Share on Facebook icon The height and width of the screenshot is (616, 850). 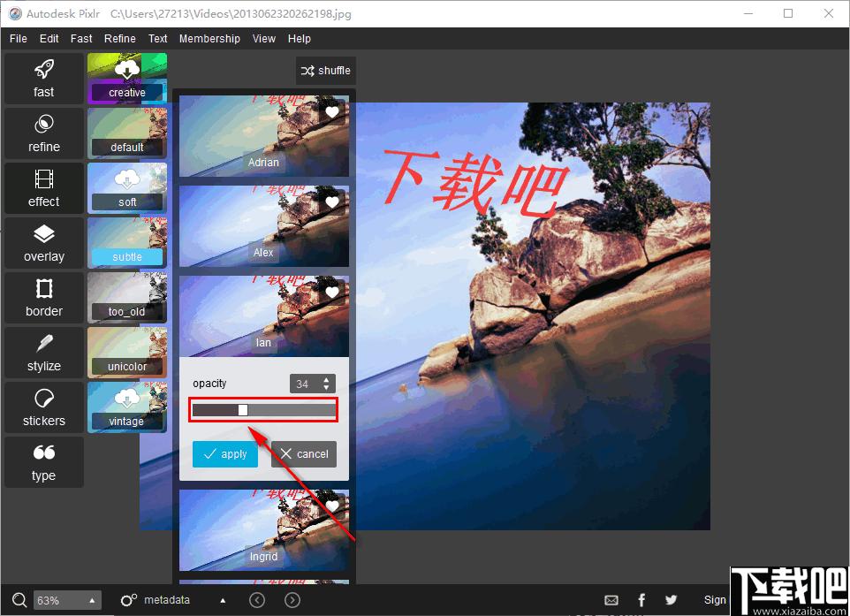point(641,600)
